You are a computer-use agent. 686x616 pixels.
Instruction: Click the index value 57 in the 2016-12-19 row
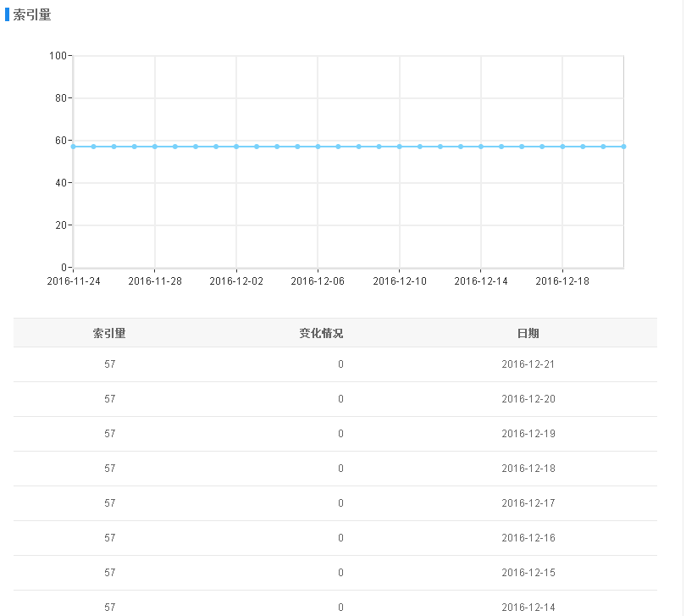click(109, 434)
